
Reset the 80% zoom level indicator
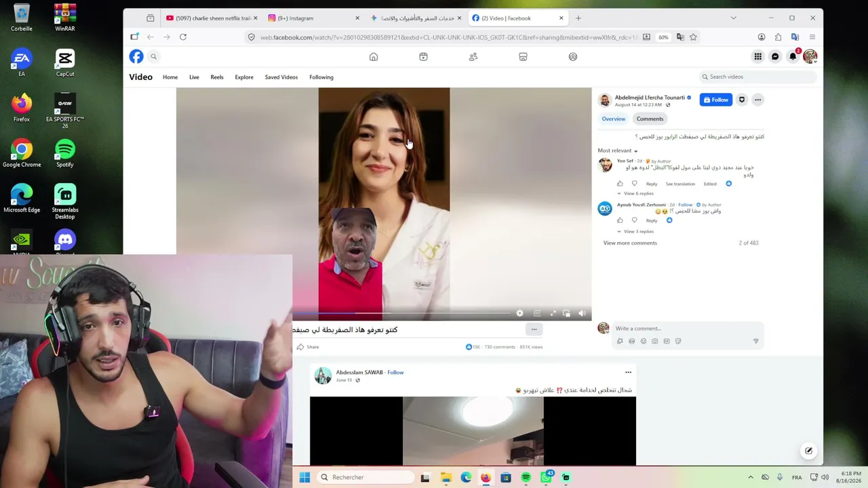point(663,37)
